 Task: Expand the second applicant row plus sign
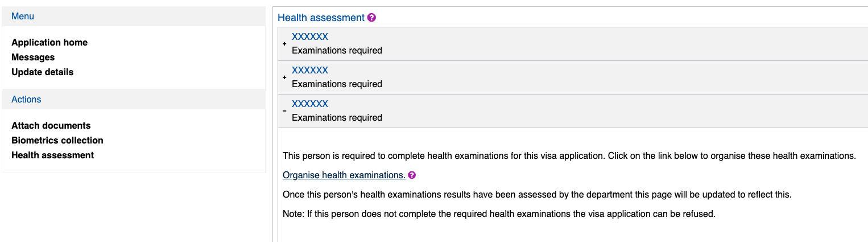pyautogui.click(x=284, y=77)
